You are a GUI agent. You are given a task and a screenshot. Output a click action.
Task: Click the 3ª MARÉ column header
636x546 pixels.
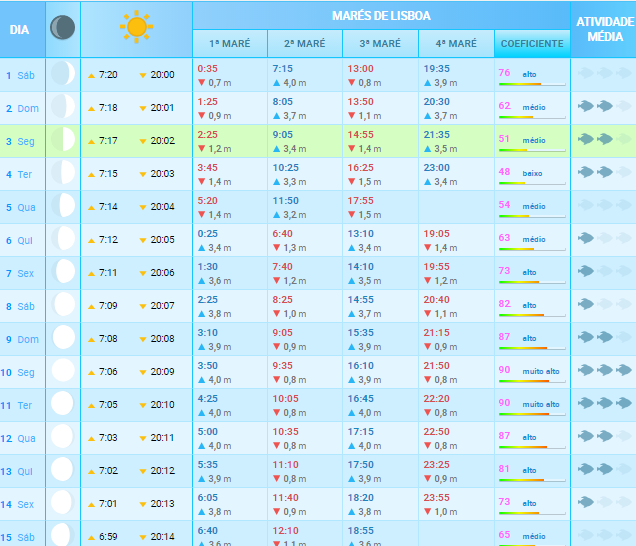coord(380,43)
